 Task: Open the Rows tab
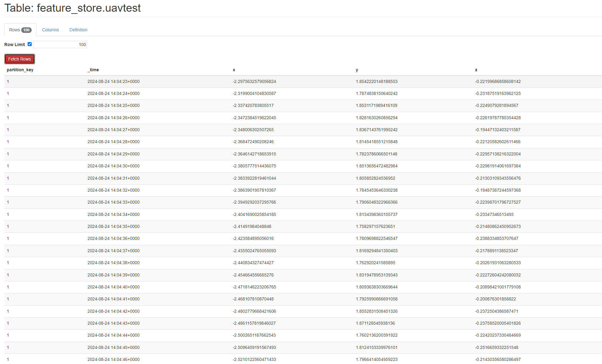point(20,30)
